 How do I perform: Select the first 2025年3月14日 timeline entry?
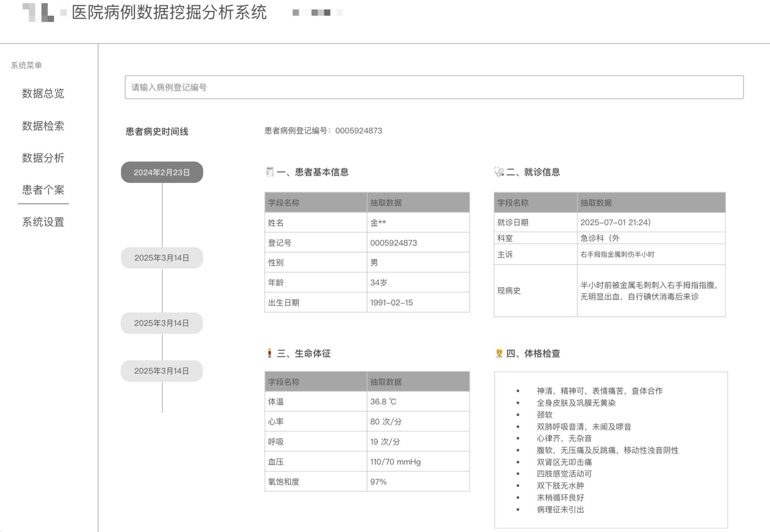162,258
